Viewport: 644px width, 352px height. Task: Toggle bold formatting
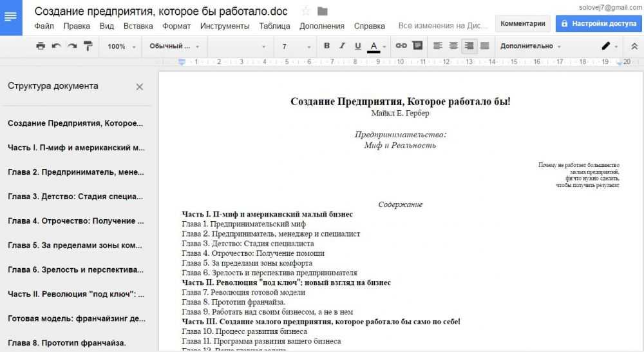tap(327, 46)
